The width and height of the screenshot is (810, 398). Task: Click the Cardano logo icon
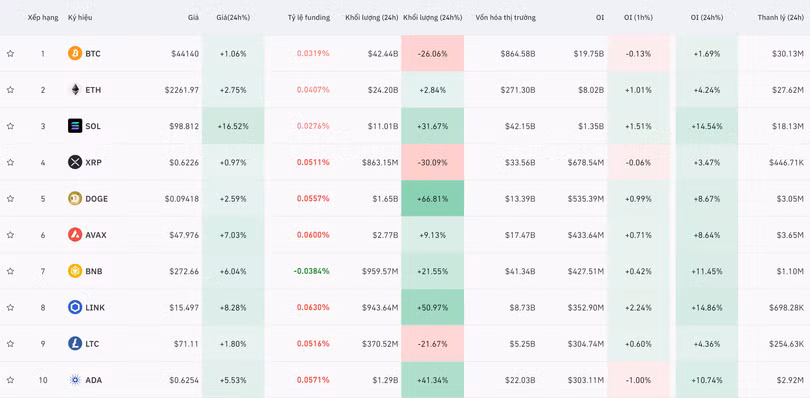(x=75, y=380)
